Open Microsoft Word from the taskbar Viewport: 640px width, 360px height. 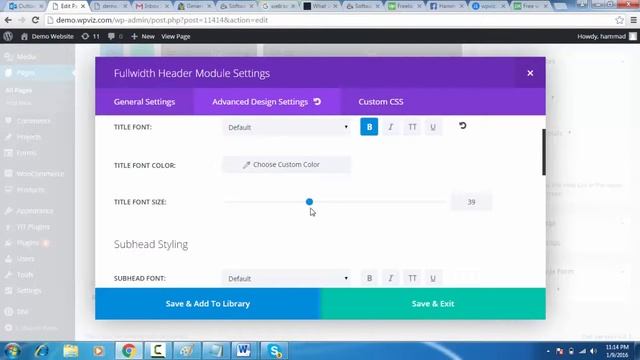click(x=244, y=351)
